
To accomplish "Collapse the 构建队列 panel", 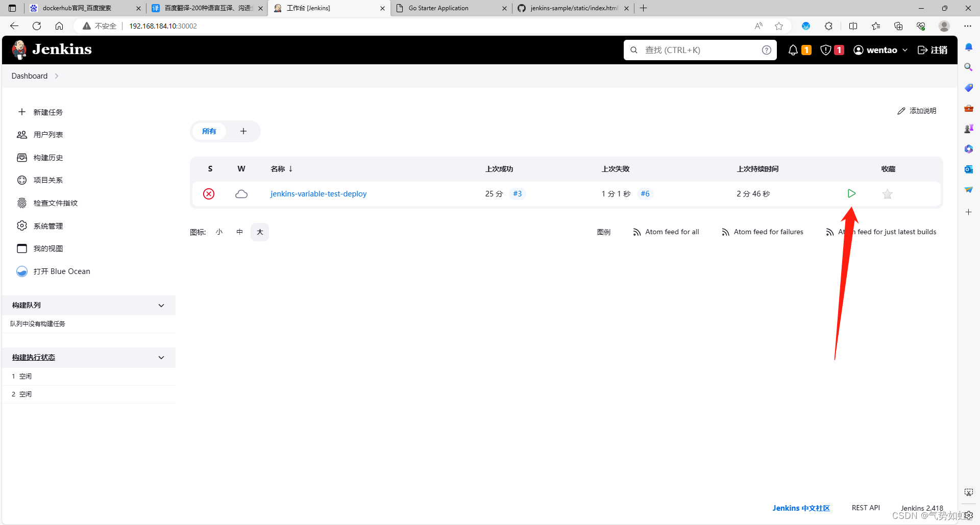I will tap(161, 306).
